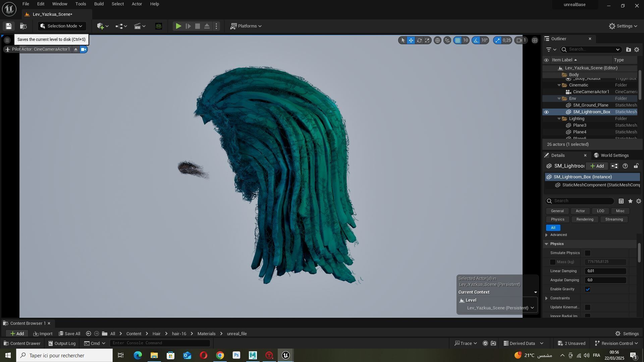Screen dimensions: 644x362
Task: Click the Stop simulation button
Action: pyautogui.click(x=198, y=26)
